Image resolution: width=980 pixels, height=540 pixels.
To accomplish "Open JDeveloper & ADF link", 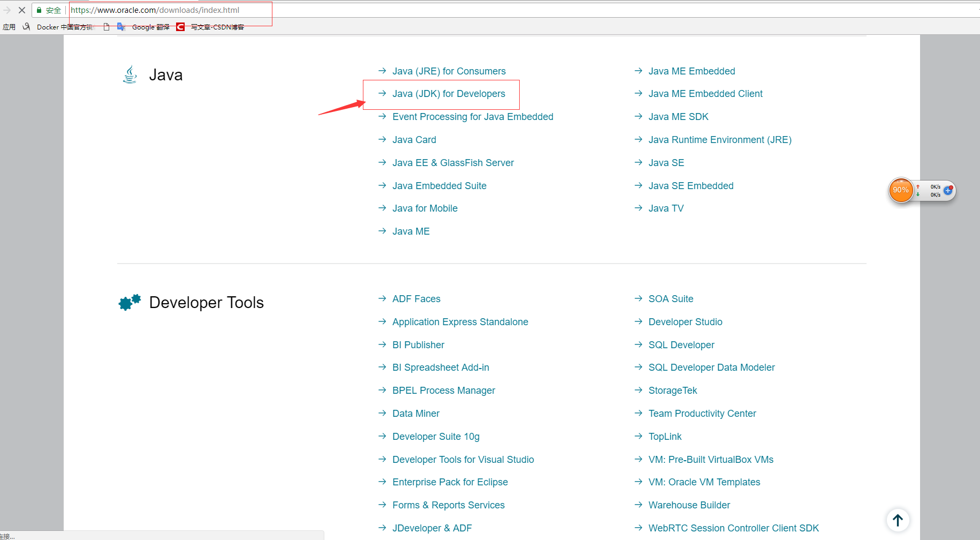I will coord(432,528).
